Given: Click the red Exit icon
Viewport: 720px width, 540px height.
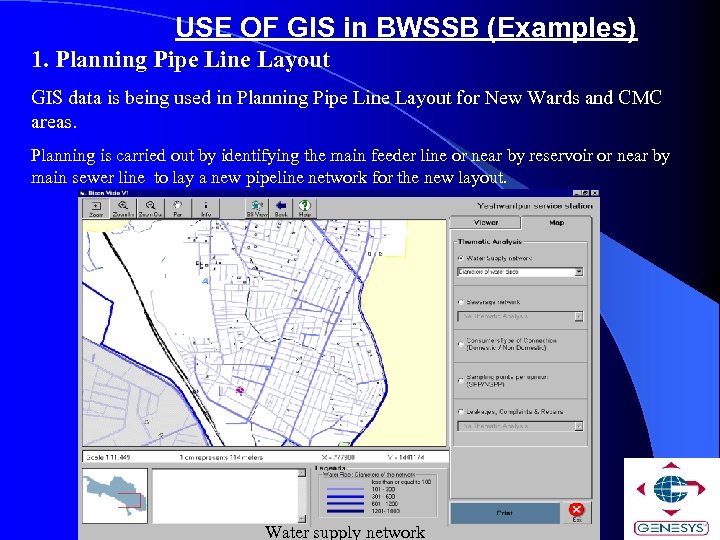Looking at the screenshot, I should point(576,512).
